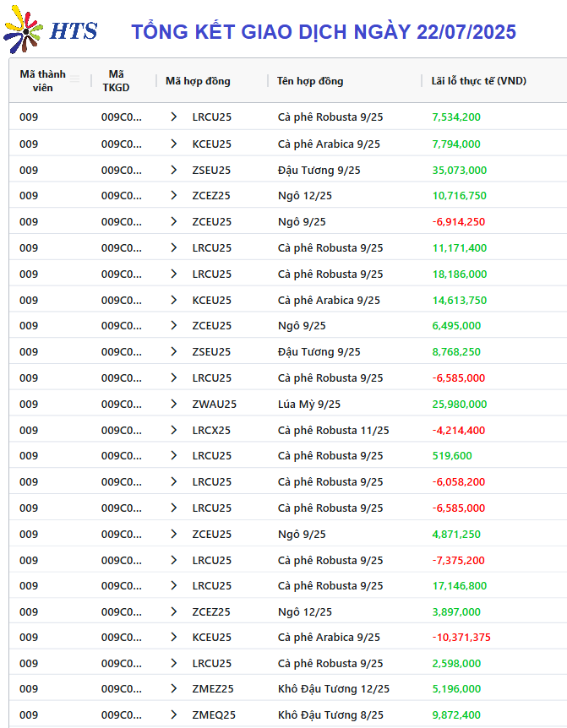The height and width of the screenshot is (728, 567).
Task: Expand the ZCEU25 row with loss -6,914,250
Action: click(x=174, y=221)
